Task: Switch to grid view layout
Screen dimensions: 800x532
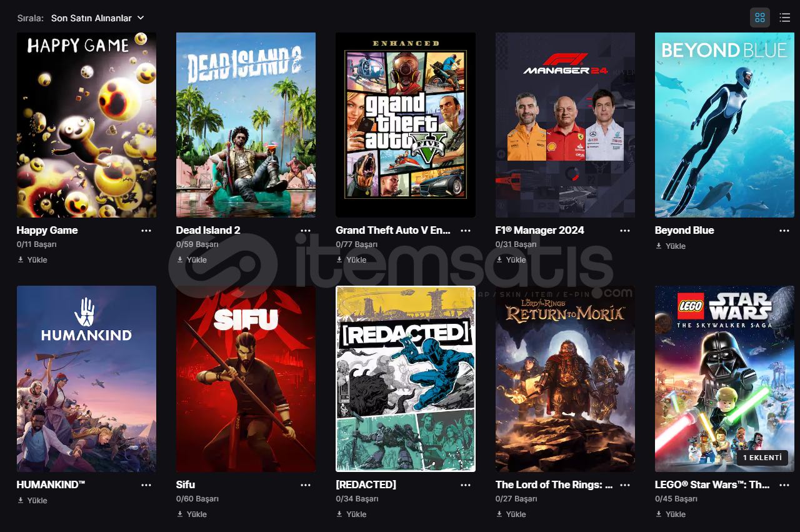Action: (x=760, y=18)
